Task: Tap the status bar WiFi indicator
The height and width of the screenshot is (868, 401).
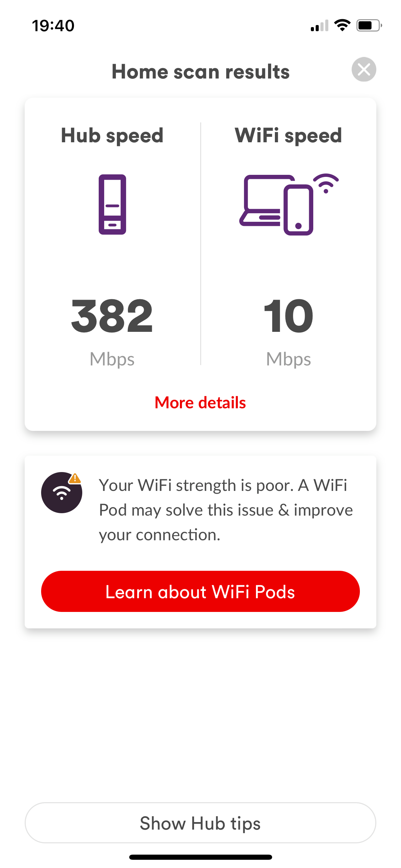Action: point(342,25)
